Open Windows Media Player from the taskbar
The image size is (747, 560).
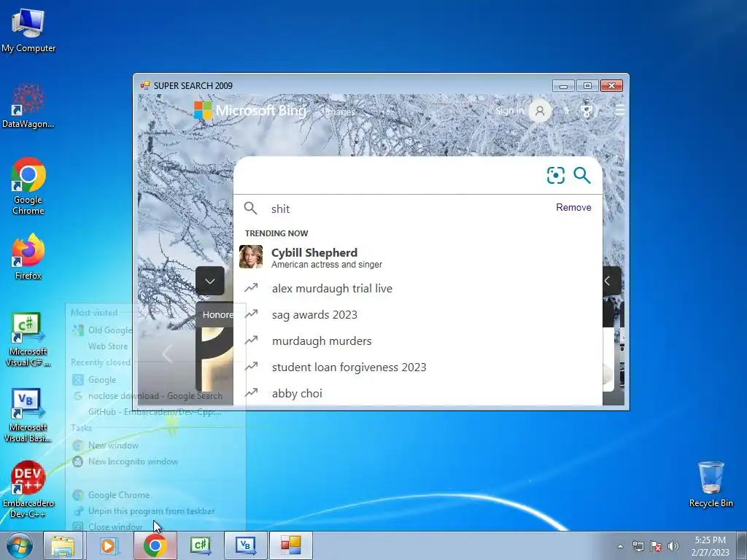coord(109,545)
